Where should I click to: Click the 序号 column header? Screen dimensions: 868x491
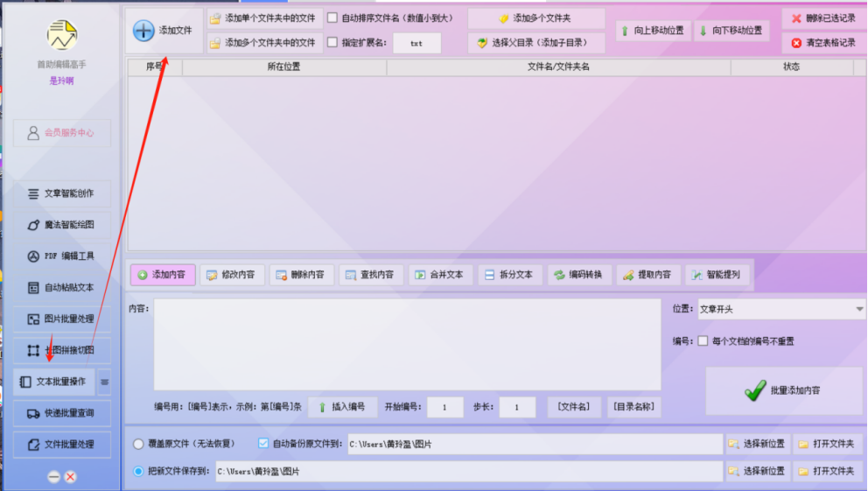(x=155, y=67)
